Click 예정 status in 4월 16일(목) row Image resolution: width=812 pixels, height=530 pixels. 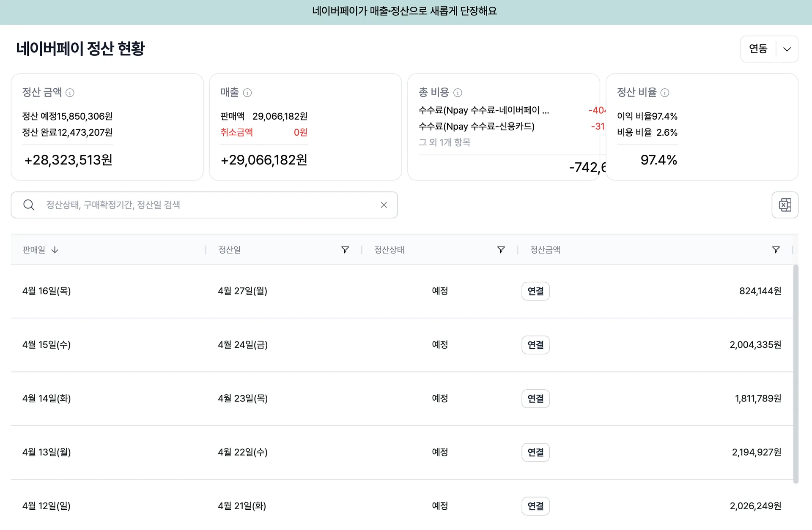tap(440, 291)
